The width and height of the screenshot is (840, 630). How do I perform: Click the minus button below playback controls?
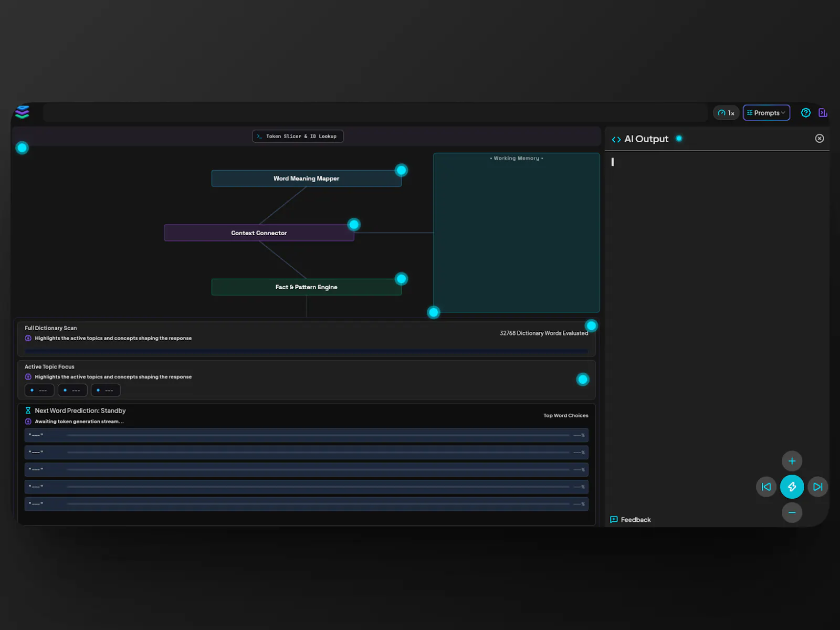792,512
